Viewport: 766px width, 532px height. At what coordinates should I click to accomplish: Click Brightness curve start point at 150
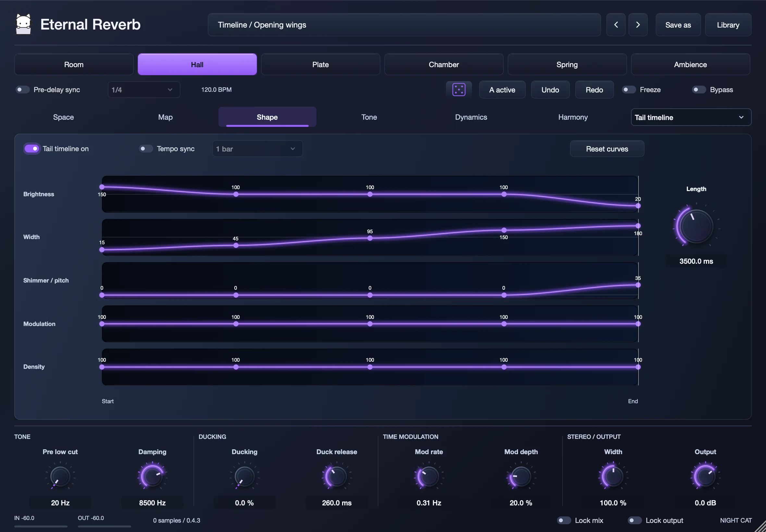(102, 187)
